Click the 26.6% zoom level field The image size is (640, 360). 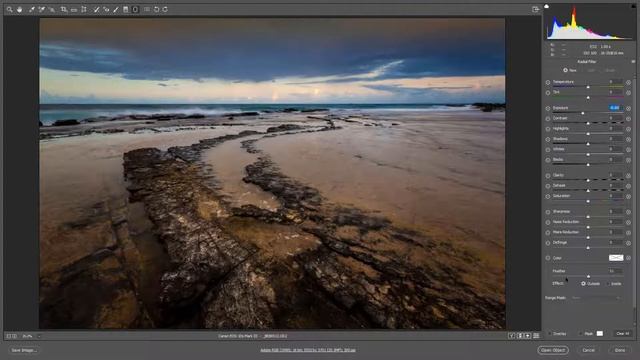[27, 336]
